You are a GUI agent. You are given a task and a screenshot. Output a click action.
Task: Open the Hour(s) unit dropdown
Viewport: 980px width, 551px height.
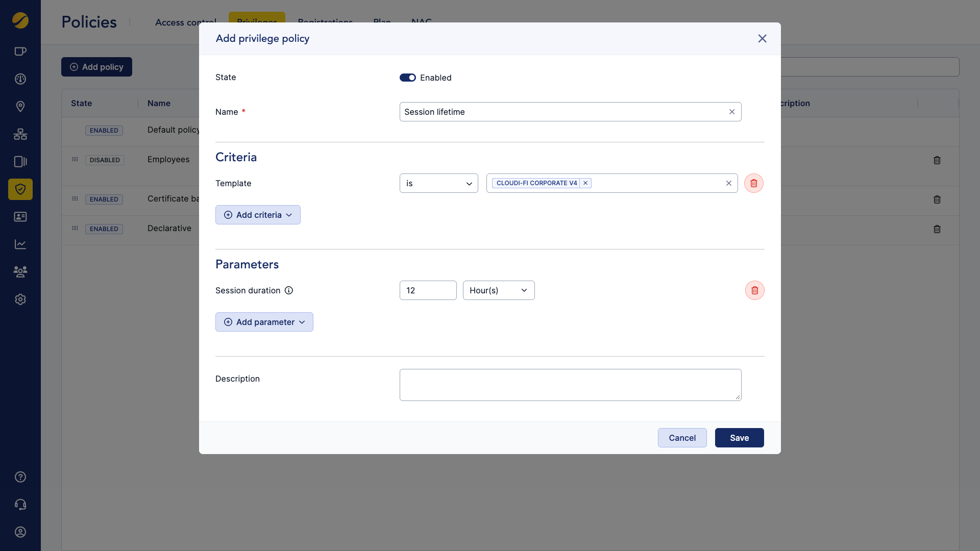coord(499,290)
